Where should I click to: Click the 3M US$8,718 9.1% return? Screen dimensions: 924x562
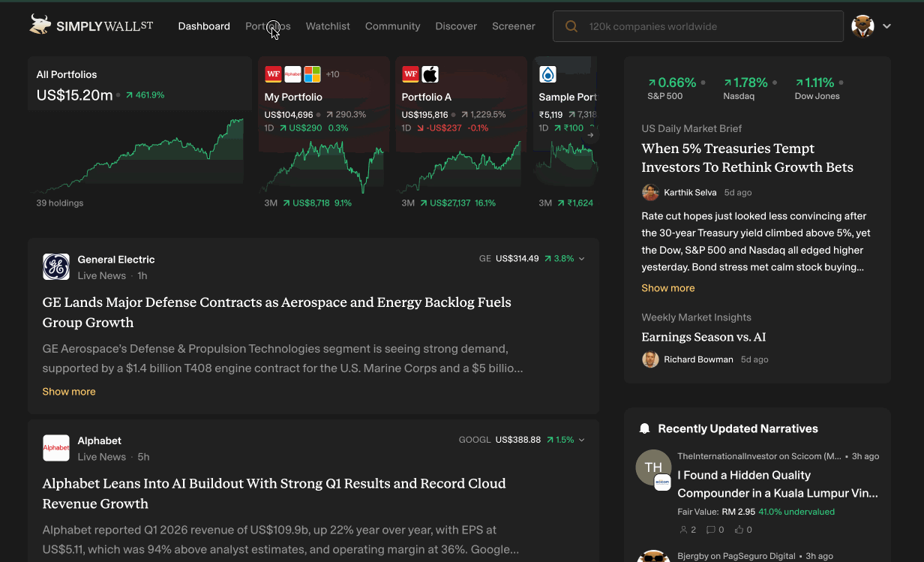pos(308,203)
